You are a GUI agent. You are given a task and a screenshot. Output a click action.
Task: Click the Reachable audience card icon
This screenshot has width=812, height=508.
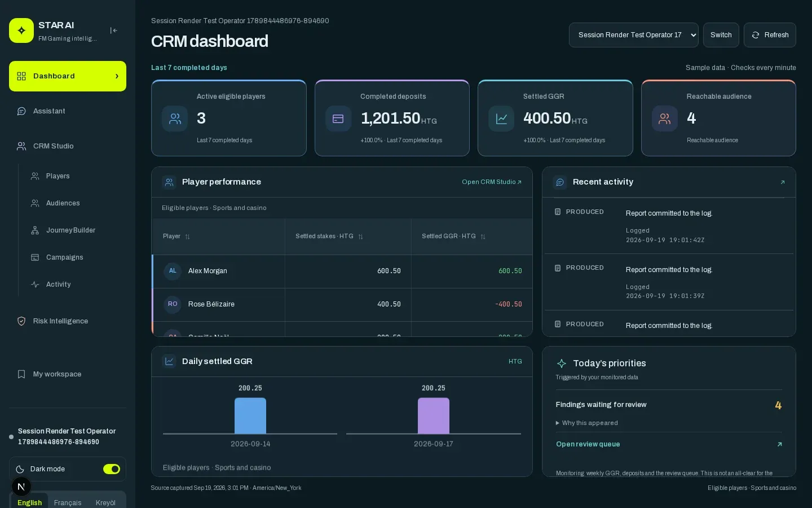click(x=665, y=119)
